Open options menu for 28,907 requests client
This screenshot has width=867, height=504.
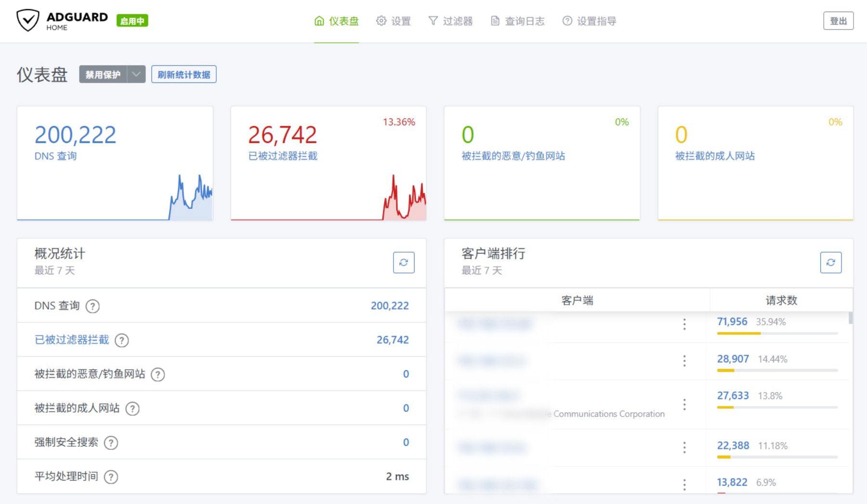pyautogui.click(x=684, y=361)
